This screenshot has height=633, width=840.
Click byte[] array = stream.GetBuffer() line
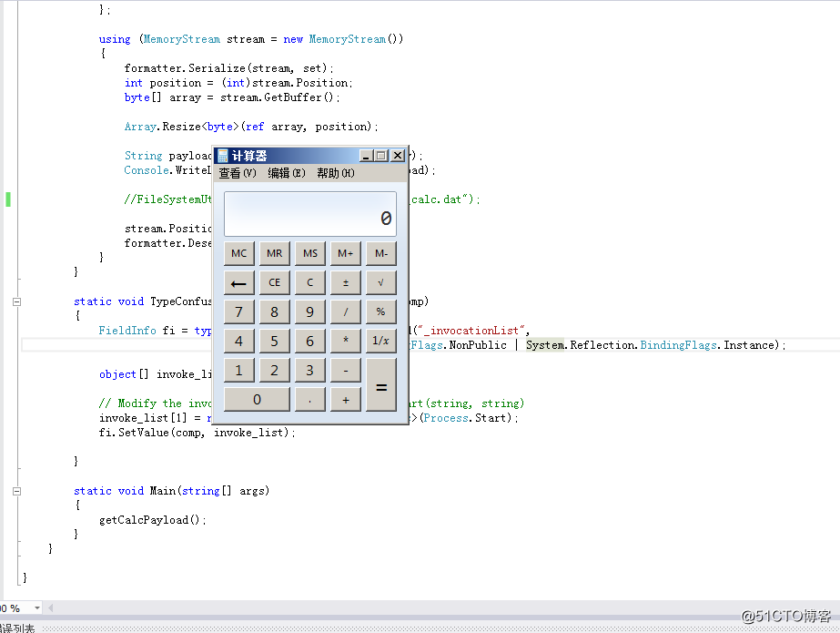click(x=232, y=97)
